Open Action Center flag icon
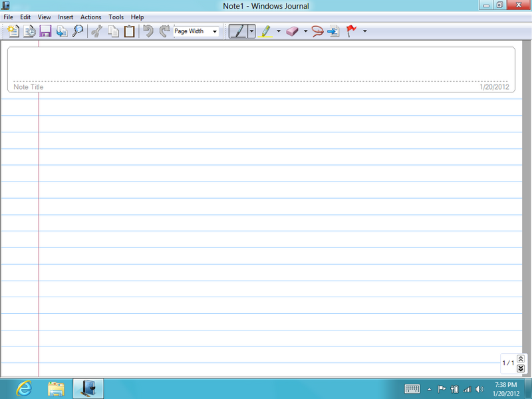The width and height of the screenshot is (532, 399). coord(442,389)
